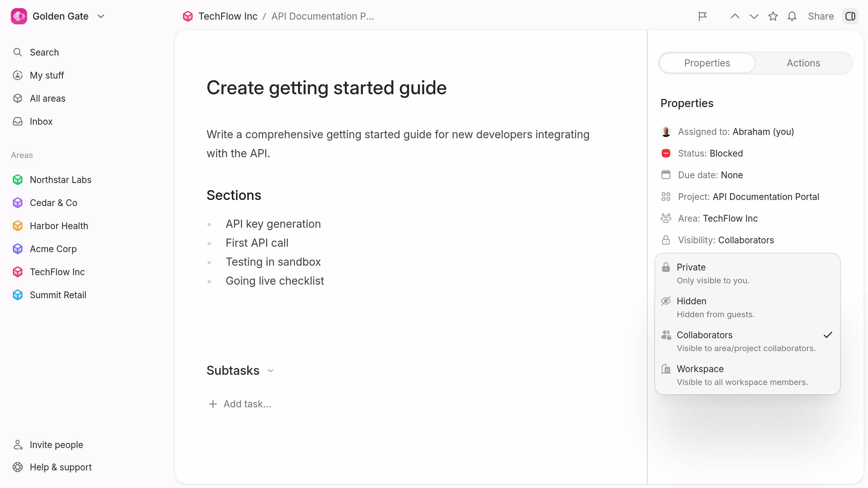This screenshot has width=868, height=488.
Task: Open the Acme Corp area
Action: [45, 249]
